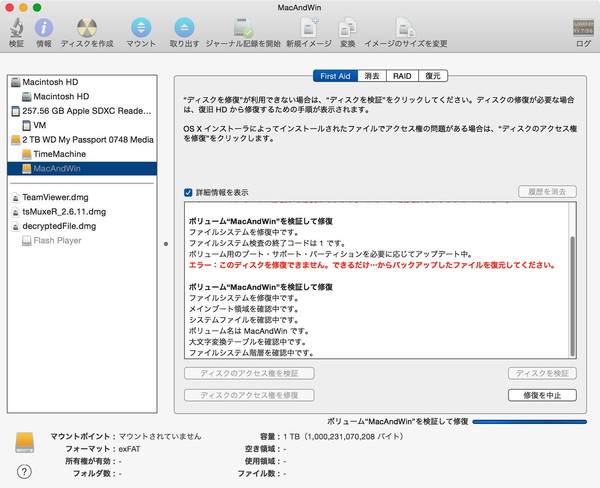
Task: Click the ディスクのアクセス権を修復 button
Action: coord(249,395)
